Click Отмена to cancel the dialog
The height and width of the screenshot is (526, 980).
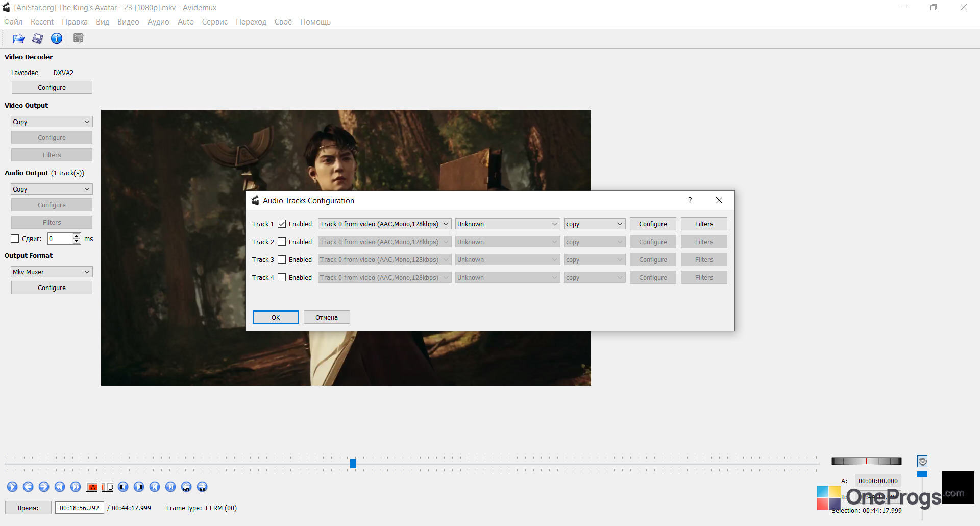(x=327, y=317)
